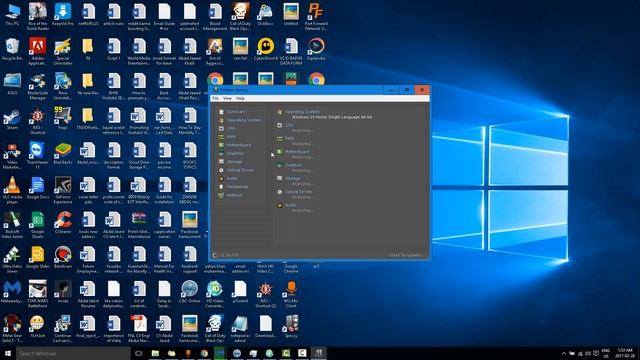Viewport: 640px width, 360px height.
Task: Open the Chrome icon in the taskbar
Action: (x=204, y=353)
